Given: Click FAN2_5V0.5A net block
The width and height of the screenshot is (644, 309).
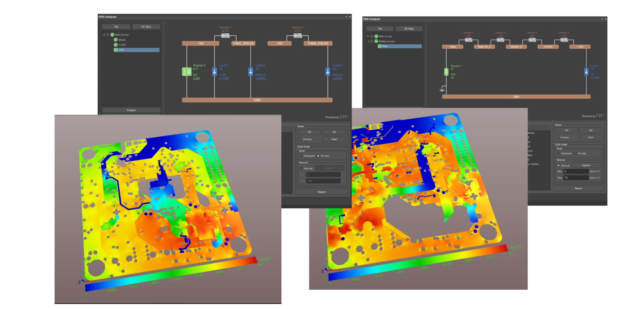Looking at the screenshot, I should (x=318, y=43).
